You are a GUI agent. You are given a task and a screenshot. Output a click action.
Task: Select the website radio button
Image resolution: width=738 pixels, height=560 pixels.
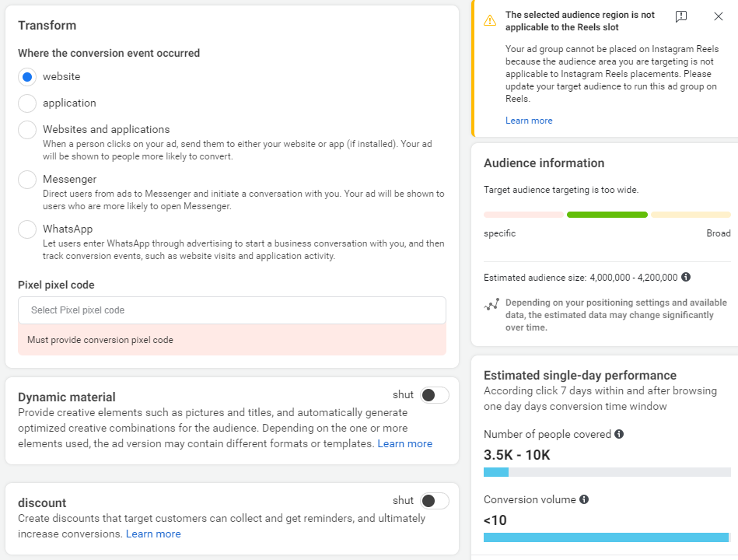(27, 77)
